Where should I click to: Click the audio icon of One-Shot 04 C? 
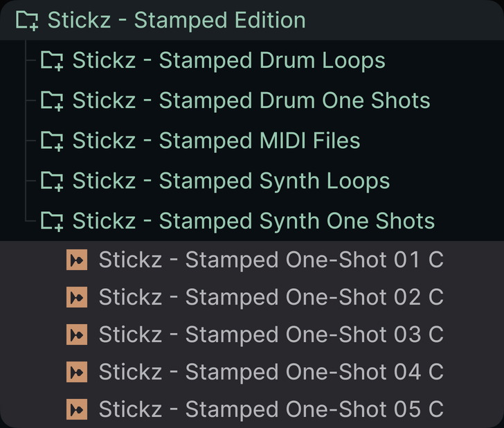tap(77, 372)
